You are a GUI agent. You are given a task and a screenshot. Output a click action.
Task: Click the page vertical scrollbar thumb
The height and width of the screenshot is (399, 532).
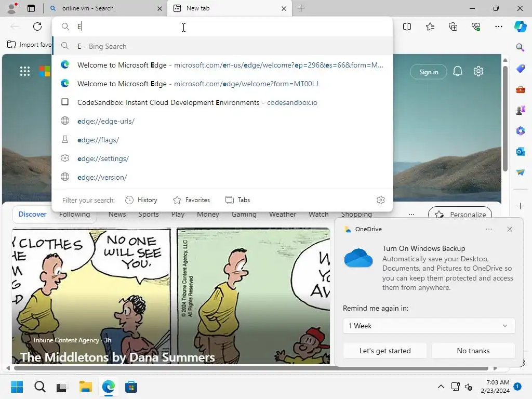click(x=505, y=119)
